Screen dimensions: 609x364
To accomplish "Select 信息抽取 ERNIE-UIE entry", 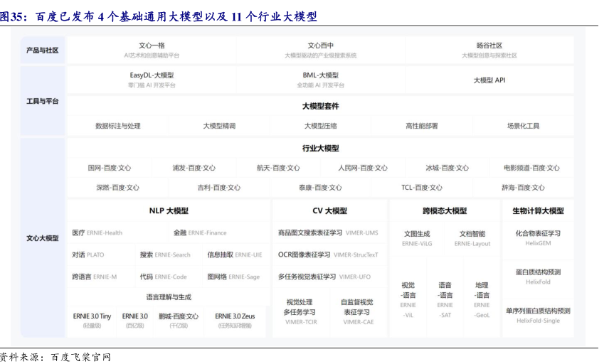I will pyautogui.click(x=235, y=255).
